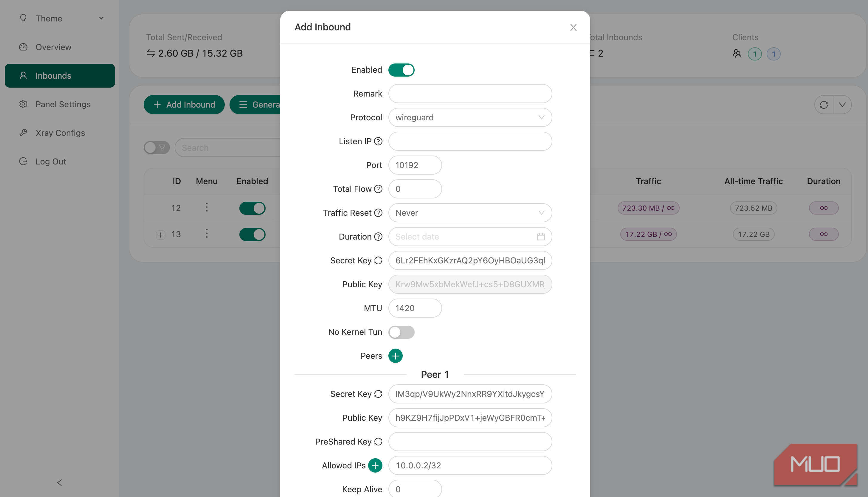The width and height of the screenshot is (868, 497).
Task: Click the Add Inbound button
Action: pyautogui.click(x=184, y=105)
